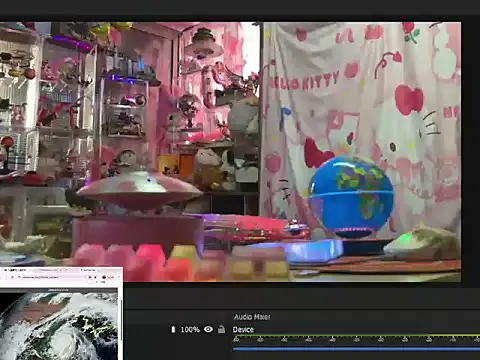
Task: Click the Device audio source label
Action: (243, 330)
